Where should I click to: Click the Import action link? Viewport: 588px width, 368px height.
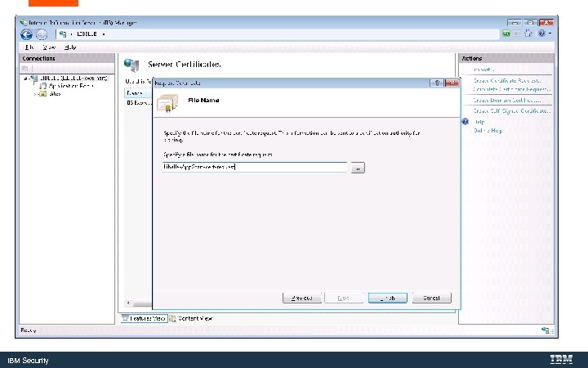[483, 70]
